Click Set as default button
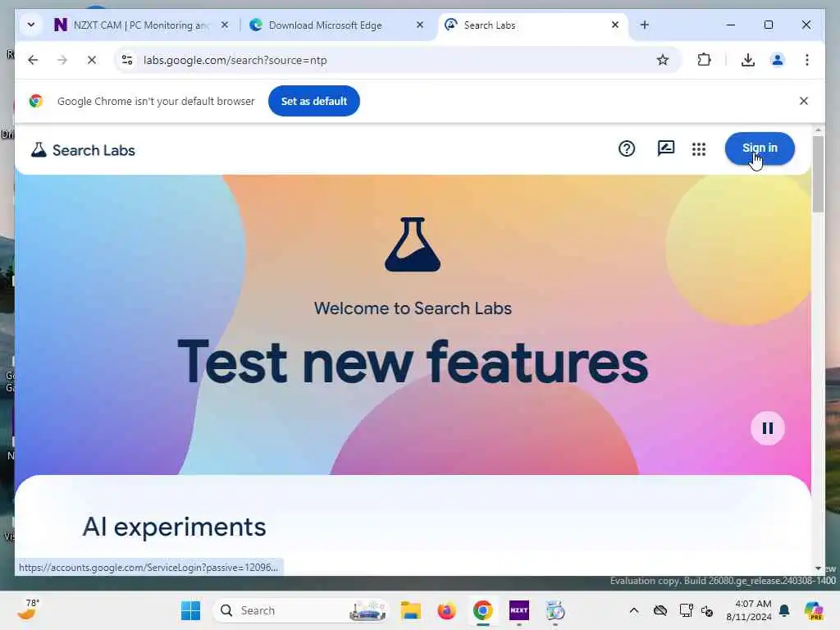This screenshot has height=630, width=840. (x=314, y=101)
